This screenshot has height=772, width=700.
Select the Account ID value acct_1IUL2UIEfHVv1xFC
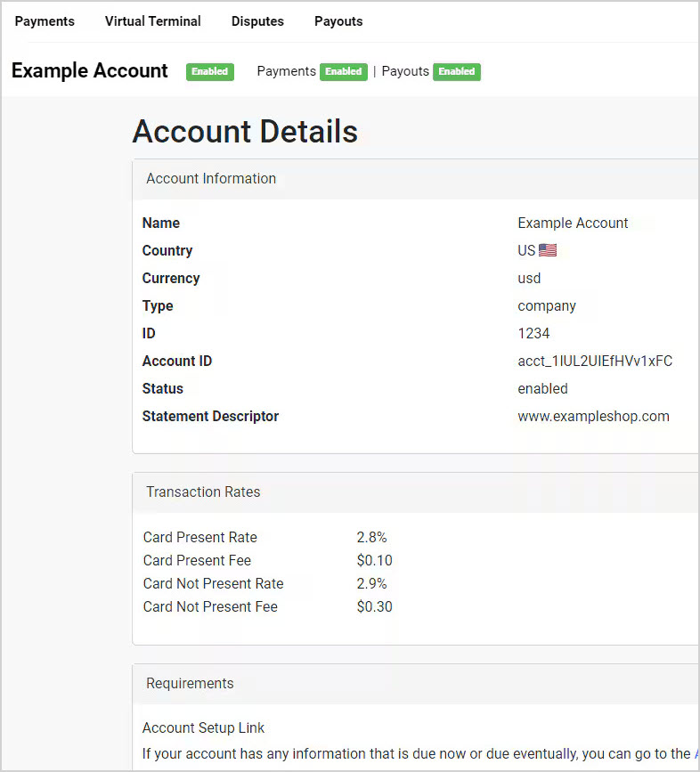click(595, 362)
